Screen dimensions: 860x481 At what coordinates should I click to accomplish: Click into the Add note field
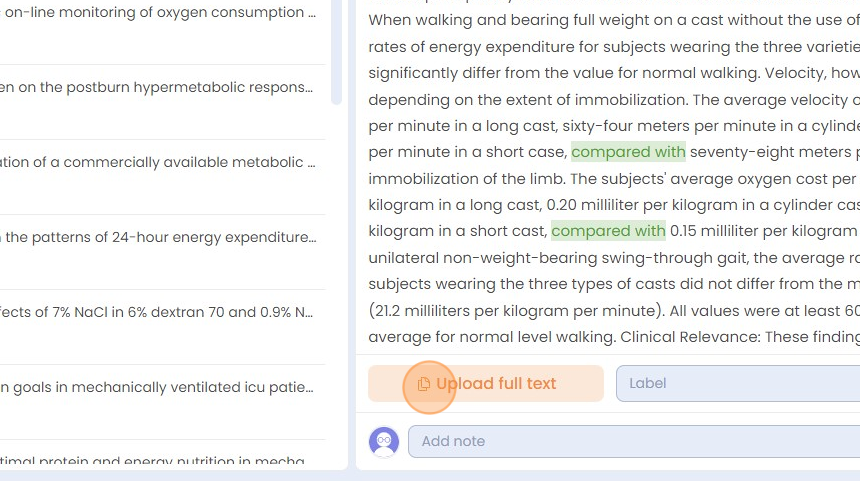pos(634,441)
